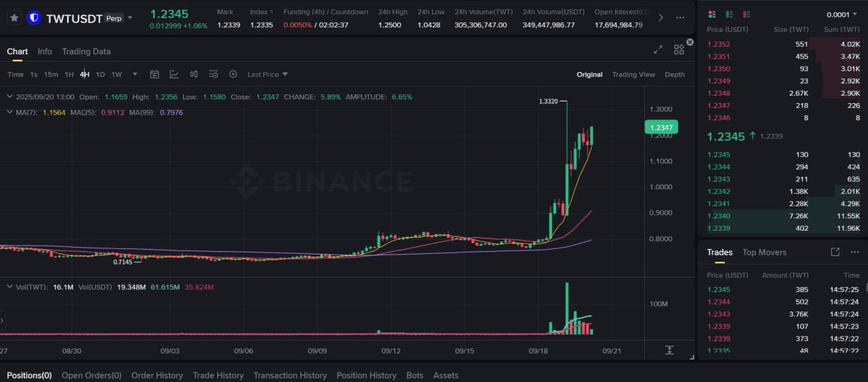This screenshot has width=868, height=382.
Task: Open the Trading Data tab
Action: click(86, 52)
